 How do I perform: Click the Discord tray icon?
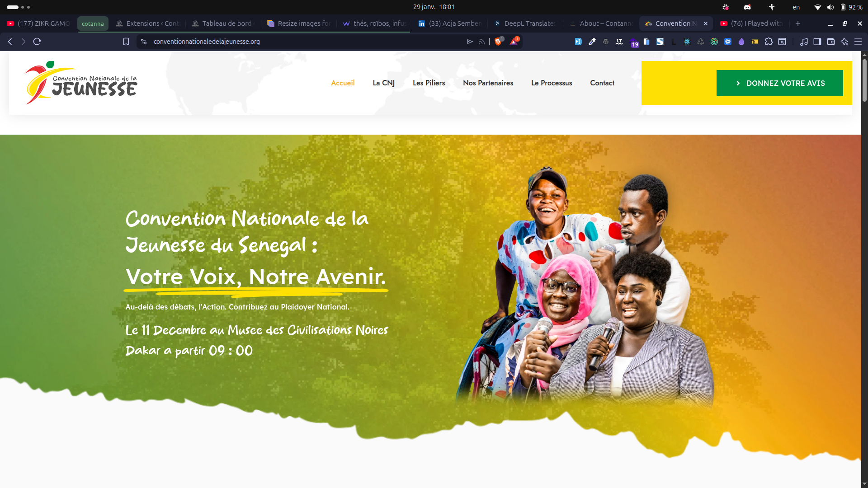click(747, 7)
